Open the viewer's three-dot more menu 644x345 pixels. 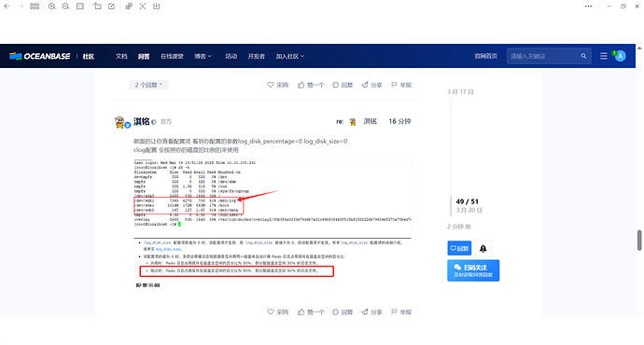pyautogui.click(x=589, y=7)
